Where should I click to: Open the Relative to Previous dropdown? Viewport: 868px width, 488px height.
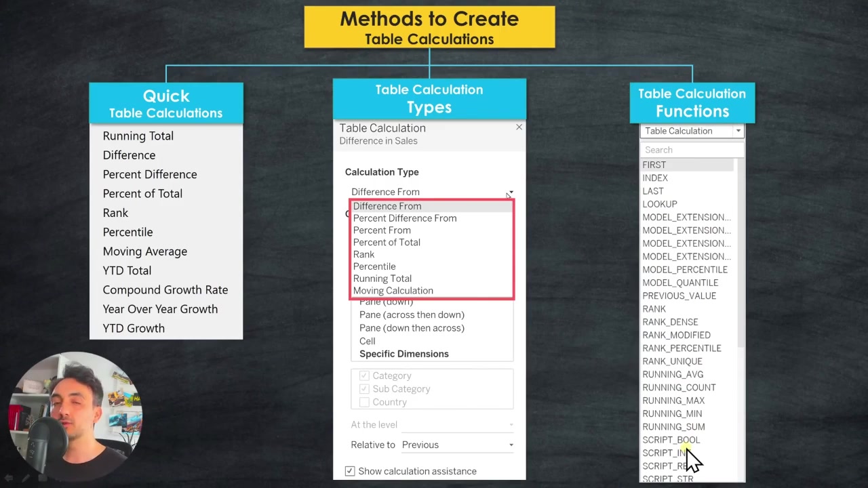tap(458, 445)
